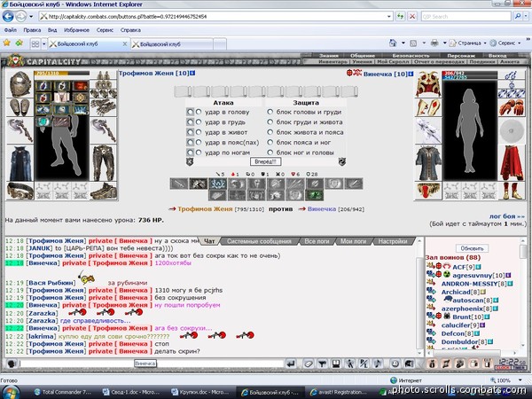Click Винечка's red helmet equipment slot
Viewport: 532px width, 399px height.
(x=428, y=84)
